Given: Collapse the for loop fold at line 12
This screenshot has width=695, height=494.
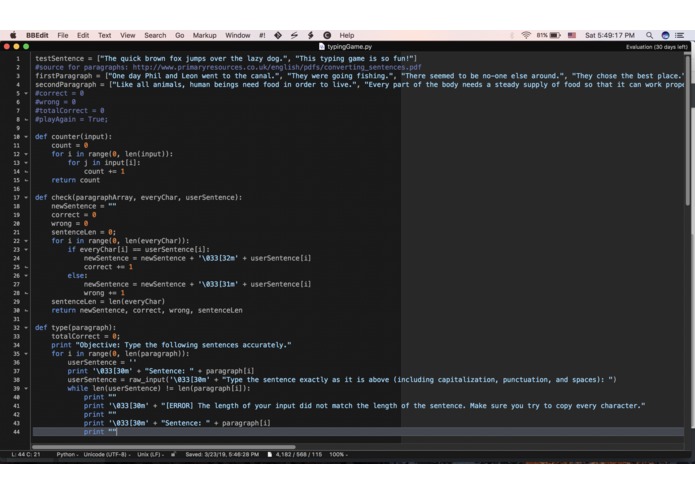Looking at the screenshot, I should [x=26, y=154].
